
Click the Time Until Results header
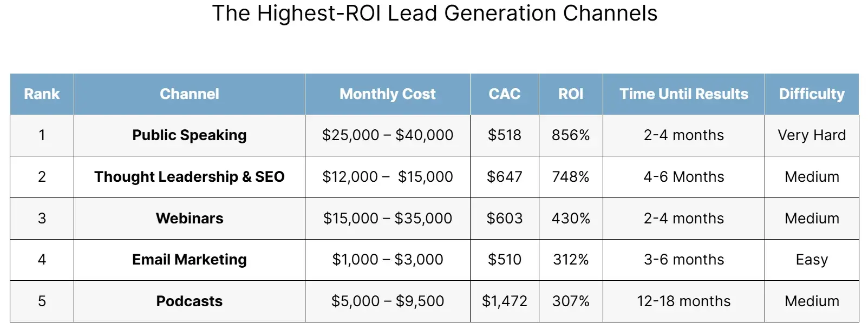point(683,94)
